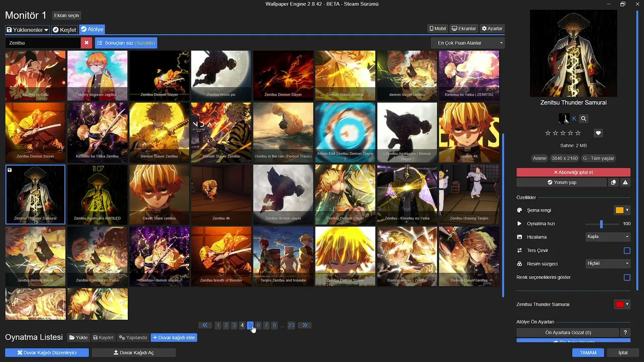The height and width of the screenshot is (362, 644).
Task: Give the wallpaper a five-star rating
Action: [578, 133]
